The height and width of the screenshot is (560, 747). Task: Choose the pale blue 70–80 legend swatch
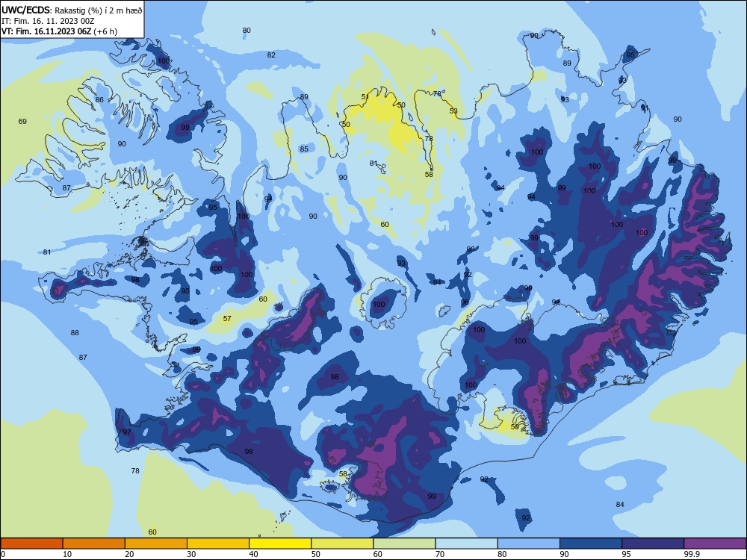point(466,544)
